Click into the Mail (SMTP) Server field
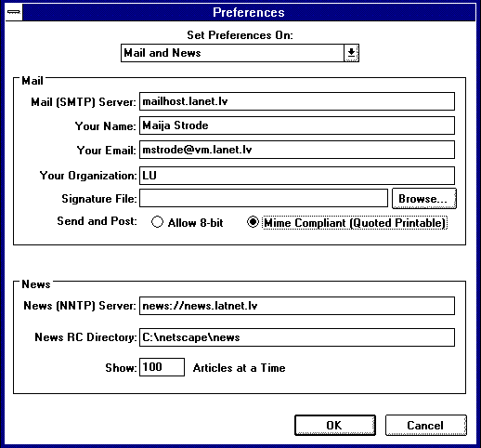Image resolution: width=481 pixels, height=448 pixels. (297, 101)
